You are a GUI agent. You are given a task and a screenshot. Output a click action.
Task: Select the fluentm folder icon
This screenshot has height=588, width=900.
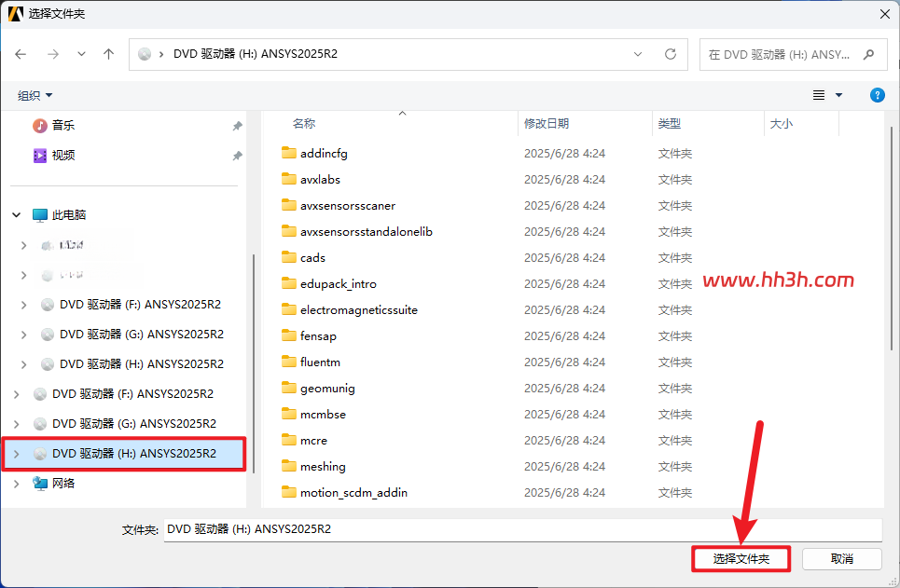tap(289, 362)
